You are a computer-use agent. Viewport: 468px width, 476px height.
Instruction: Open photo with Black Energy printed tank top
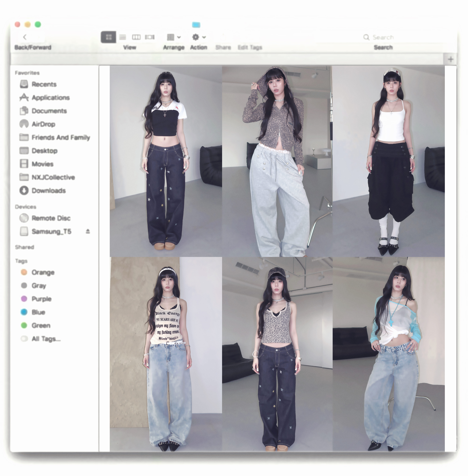pos(166,354)
